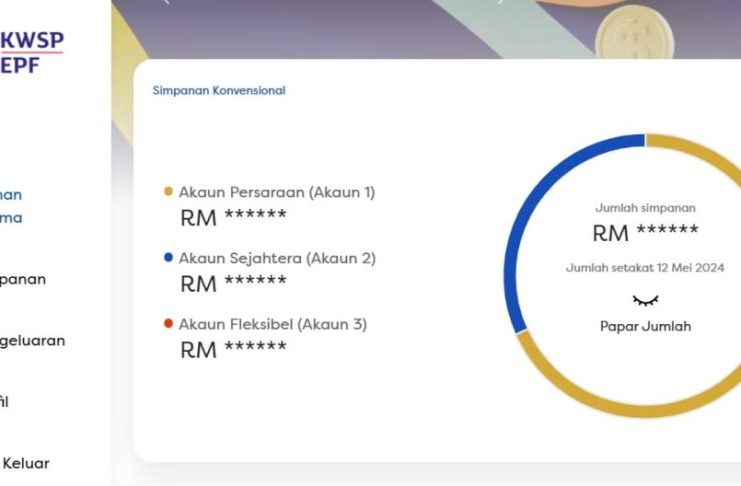Open Akaun Sejahtera (Akaun 2) details

tap(277, 258)
